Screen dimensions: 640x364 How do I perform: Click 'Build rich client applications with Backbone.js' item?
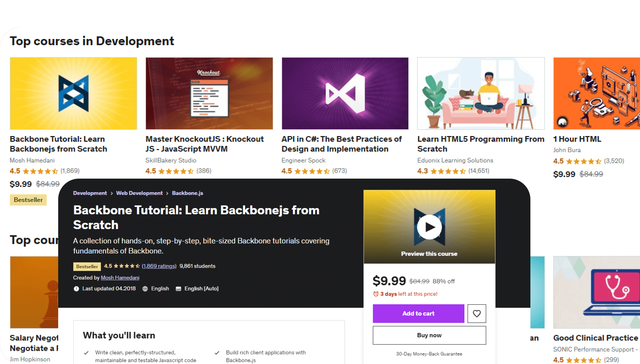click(266, 356)
